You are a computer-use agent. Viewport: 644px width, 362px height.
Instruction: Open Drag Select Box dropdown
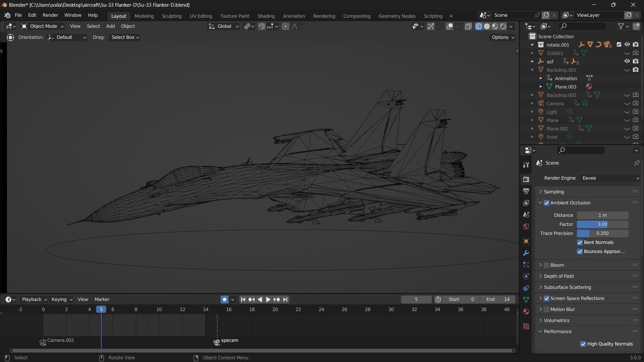point(124,37)
